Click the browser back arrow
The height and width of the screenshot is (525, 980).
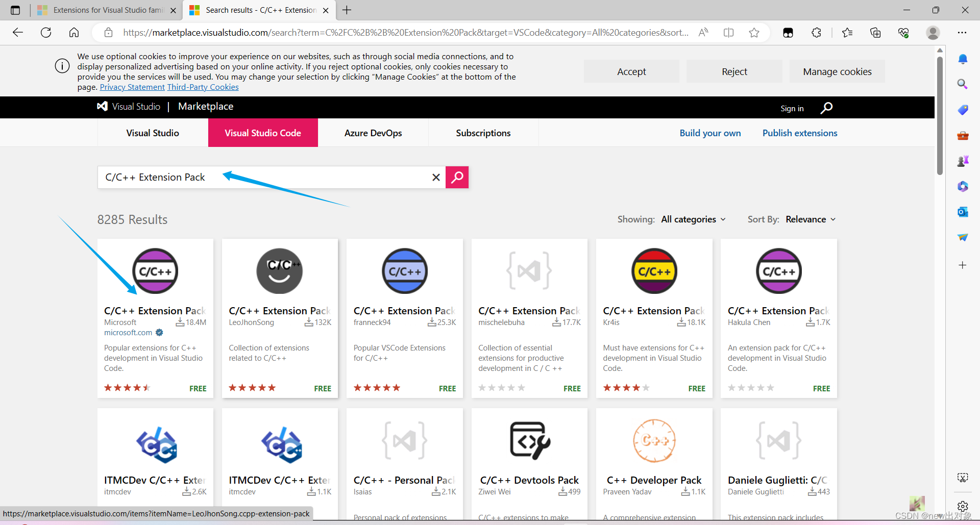(x=18, y=33)
